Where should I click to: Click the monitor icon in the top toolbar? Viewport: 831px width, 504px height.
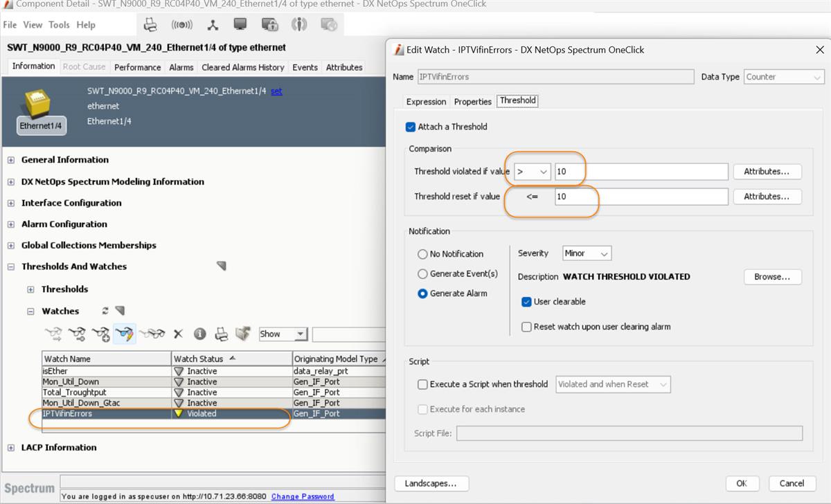[240, 24]
